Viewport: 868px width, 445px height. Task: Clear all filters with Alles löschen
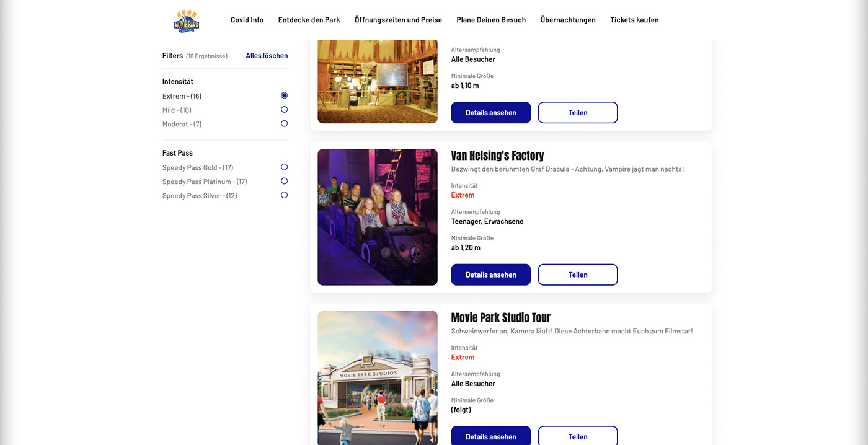267,56
